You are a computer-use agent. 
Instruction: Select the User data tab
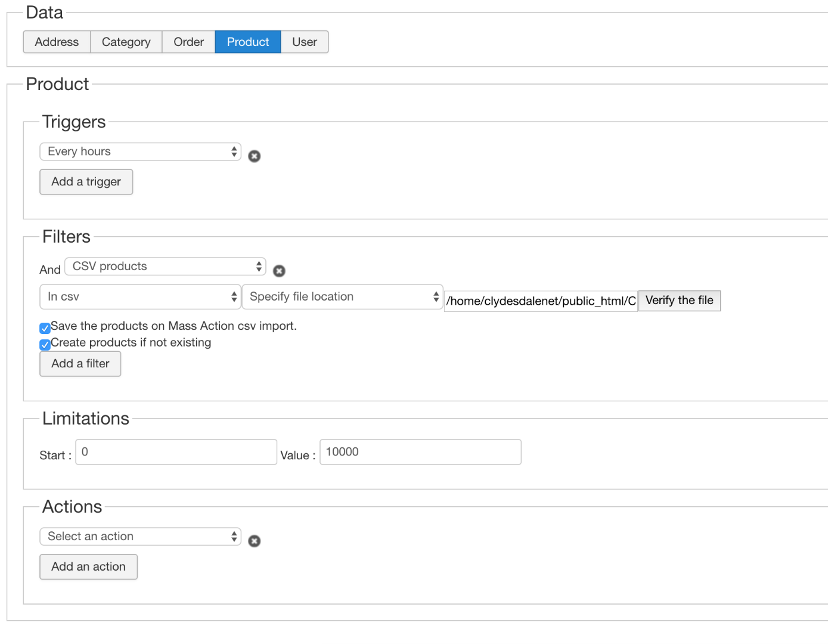click(x=304, y=42)
